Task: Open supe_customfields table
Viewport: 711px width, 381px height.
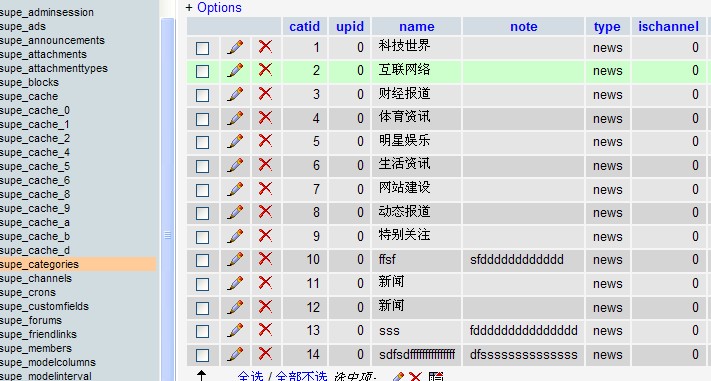Action: tap(44, 306)
